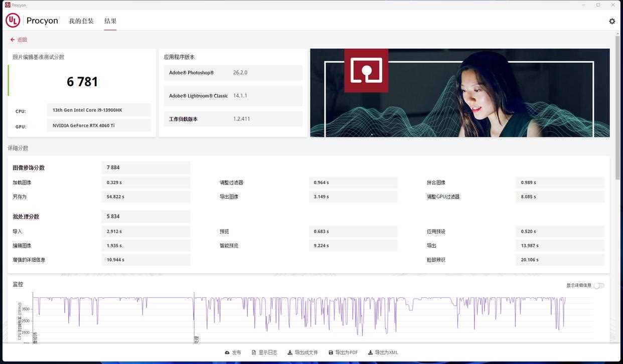Click the 导入 value 2.912 s
The width and height of the screenshot is (623, 364).
[x=146, y=232]
